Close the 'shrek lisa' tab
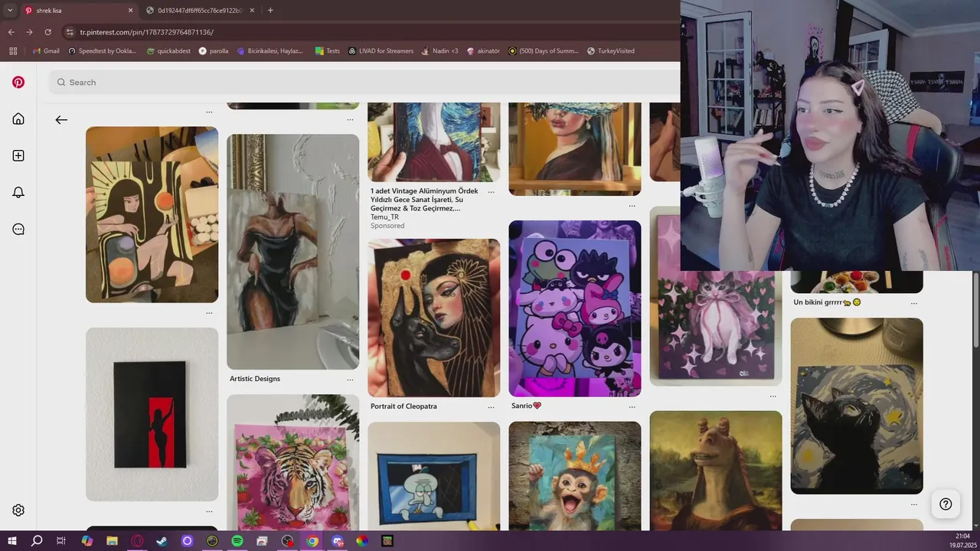Image resolution: width=980 pixels, height=551 pixels. point(130,11)
